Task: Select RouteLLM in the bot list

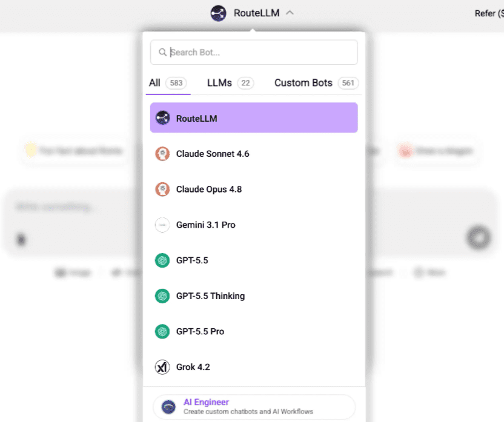Action: (x=254, y=118)
